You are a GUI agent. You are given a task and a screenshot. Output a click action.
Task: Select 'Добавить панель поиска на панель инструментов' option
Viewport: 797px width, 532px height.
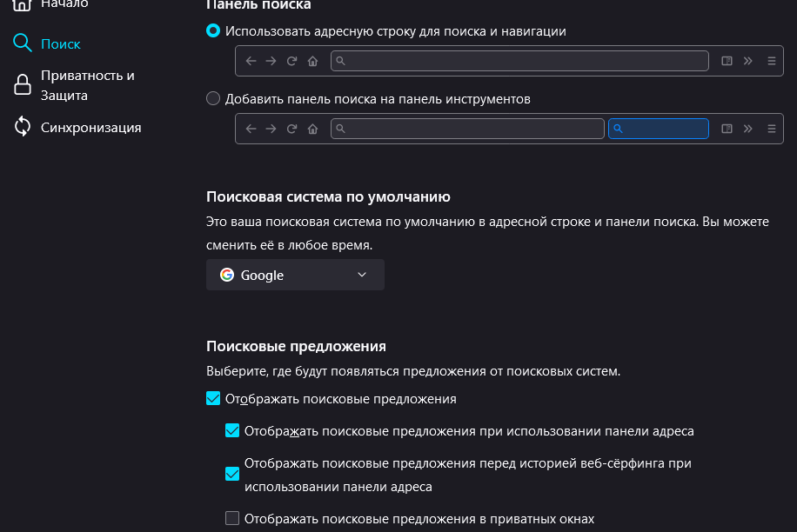click(x=213, y=98)
